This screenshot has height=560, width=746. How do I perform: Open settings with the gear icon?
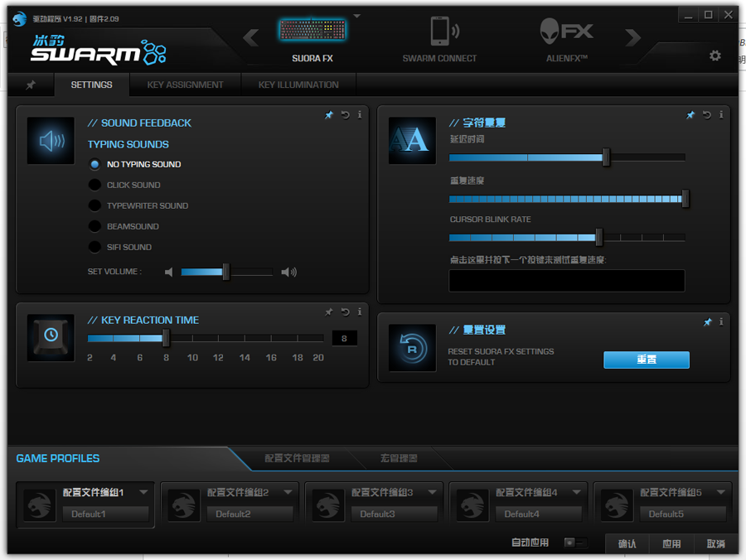[715, 56]
